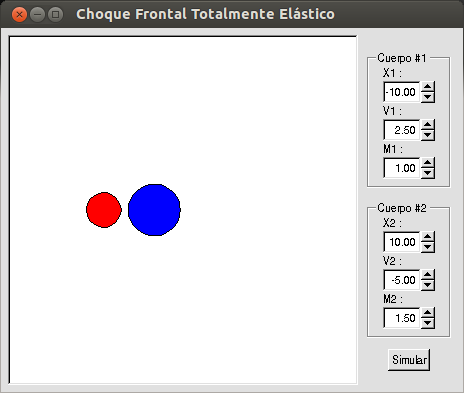The image size is (464, 393).
Task: Increase M2 value with up arrow
Action: pos(428,312)
